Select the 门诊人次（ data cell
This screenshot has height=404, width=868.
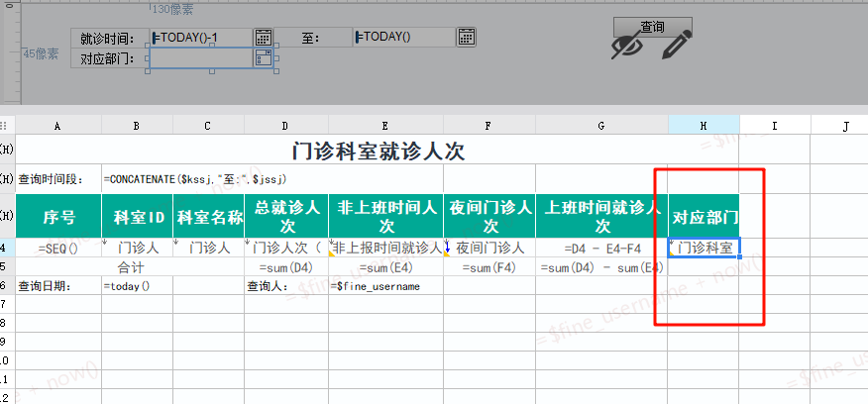click(x=286, y=248)
